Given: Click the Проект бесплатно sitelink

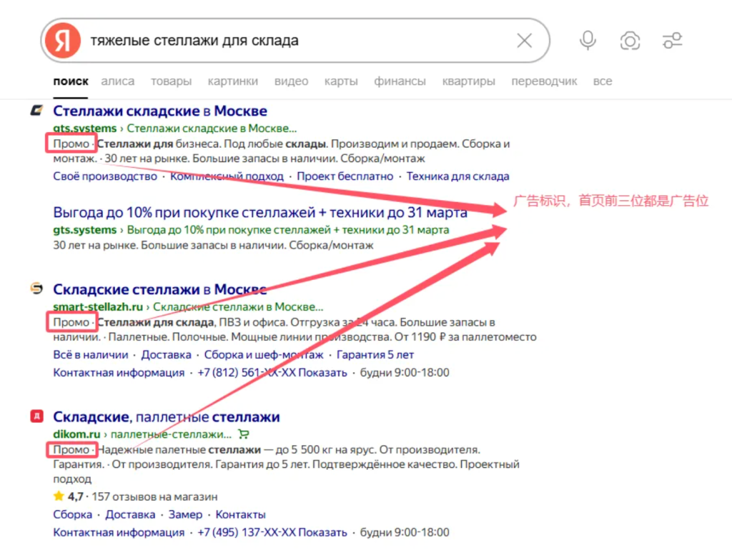Looking at the screenshot, I should 345,176.
